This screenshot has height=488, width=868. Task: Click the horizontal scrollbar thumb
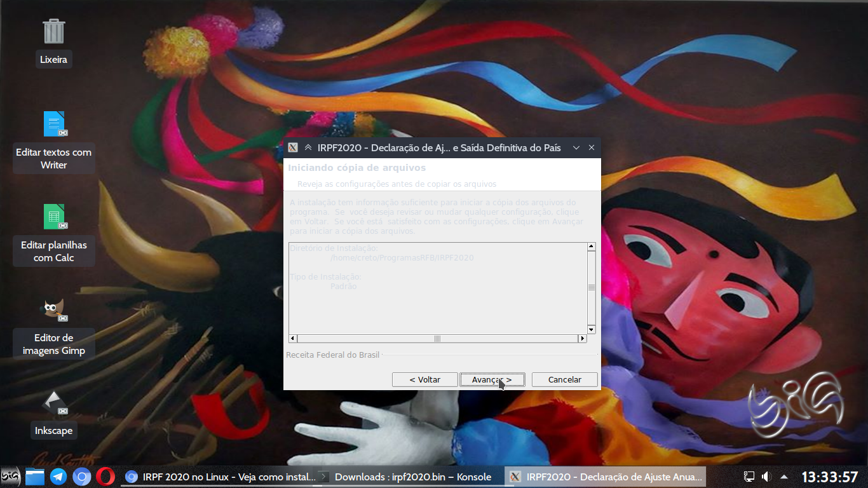(x=437, y=339)
